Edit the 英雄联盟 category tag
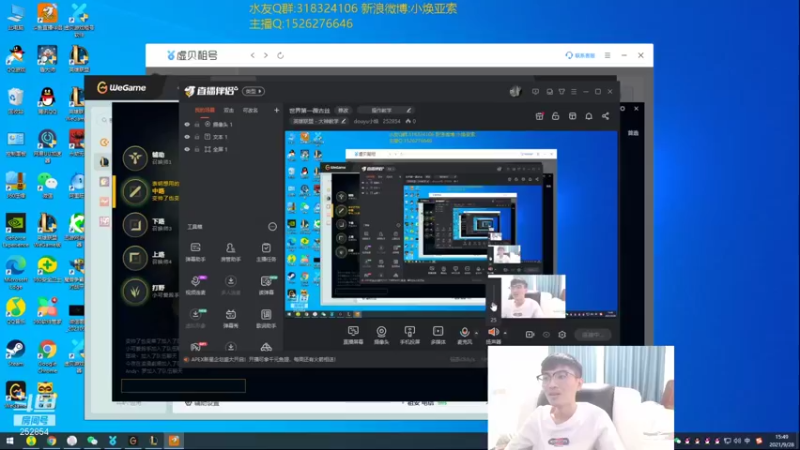Screen dimensions: 800x450 click(x=319, y=121)
